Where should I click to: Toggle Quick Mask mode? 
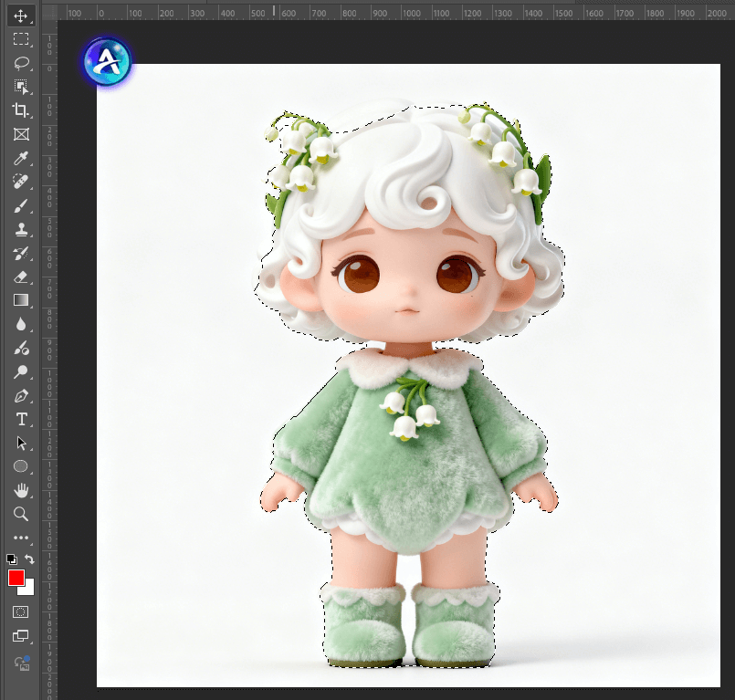pos(21,611)
